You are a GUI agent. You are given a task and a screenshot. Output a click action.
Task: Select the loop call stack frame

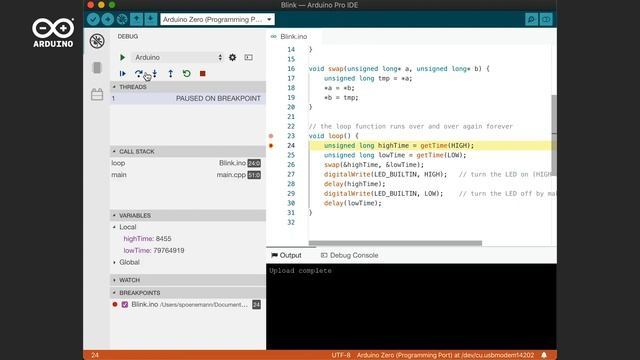click(188, 163)
